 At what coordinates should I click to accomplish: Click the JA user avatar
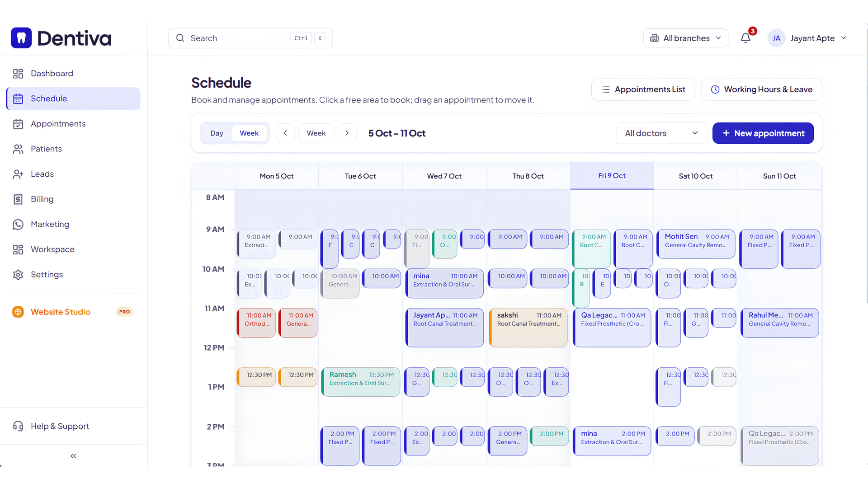pos(776,38)
